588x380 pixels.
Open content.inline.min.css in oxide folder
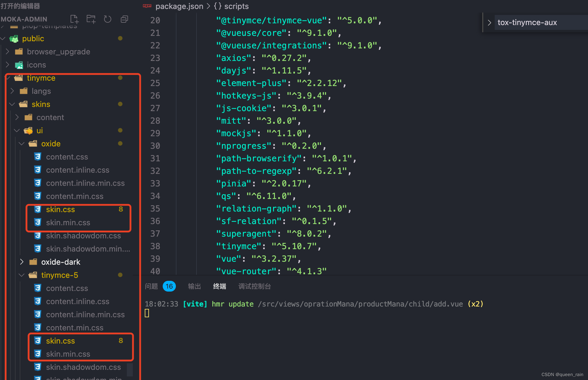point(85,183)
